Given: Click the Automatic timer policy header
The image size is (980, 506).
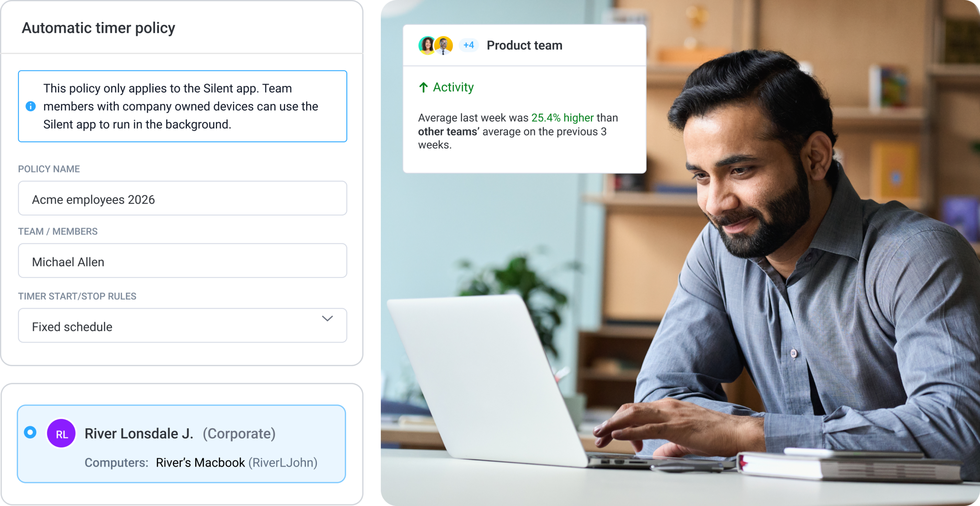Looking at the screenshot, I should click(98, 28).
